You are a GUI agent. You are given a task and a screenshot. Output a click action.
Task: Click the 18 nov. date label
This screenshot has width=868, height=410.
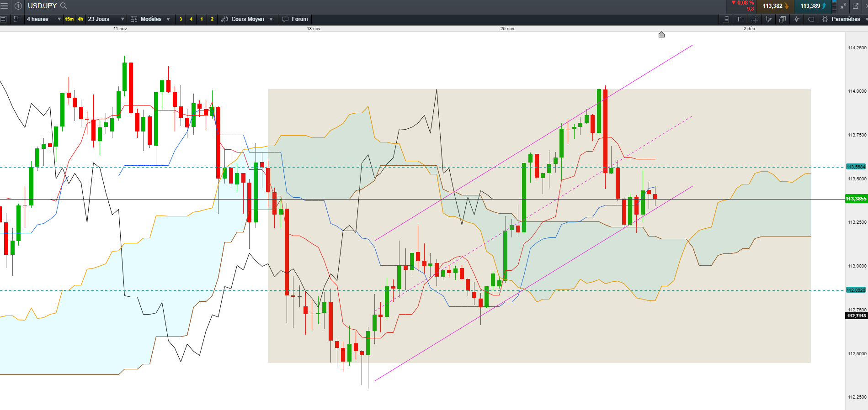[x=314, y=29]
